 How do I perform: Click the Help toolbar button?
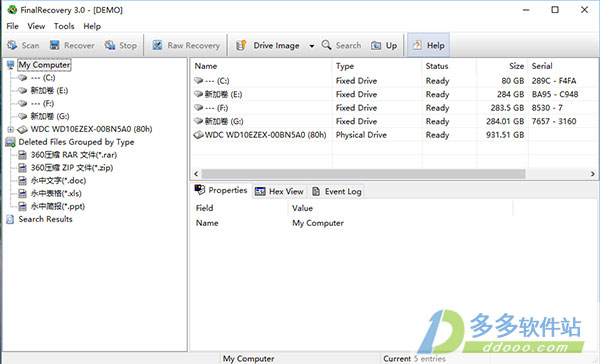tap(428, 45)
